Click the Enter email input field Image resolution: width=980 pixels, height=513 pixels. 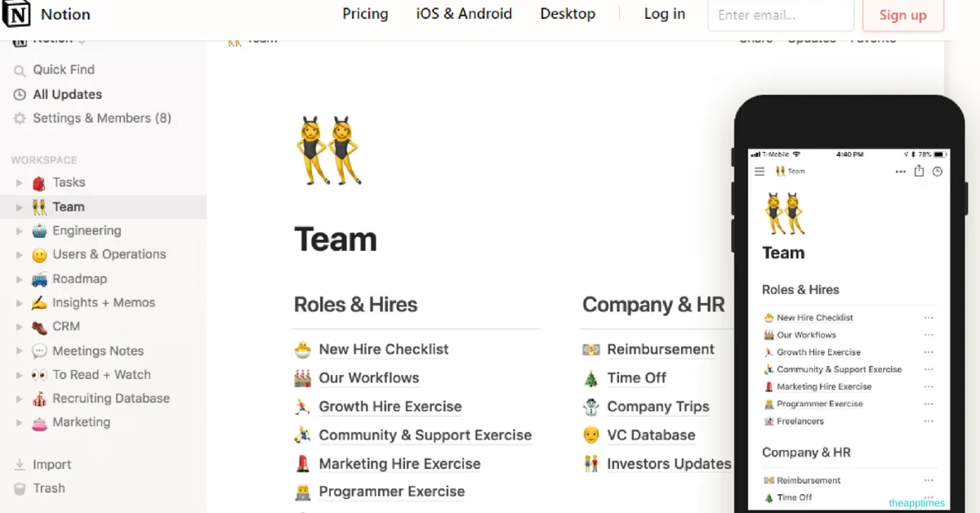pyautogui.click(x=780, y=15)
